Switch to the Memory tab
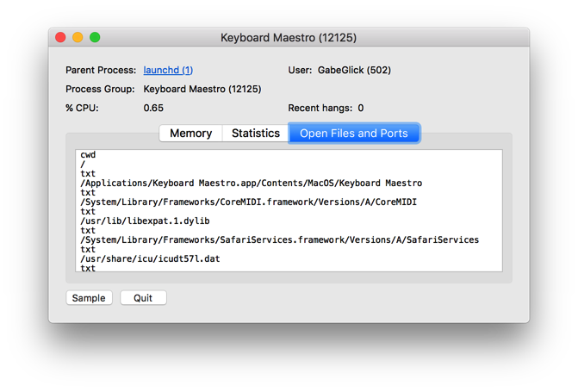 coord(191,134)
